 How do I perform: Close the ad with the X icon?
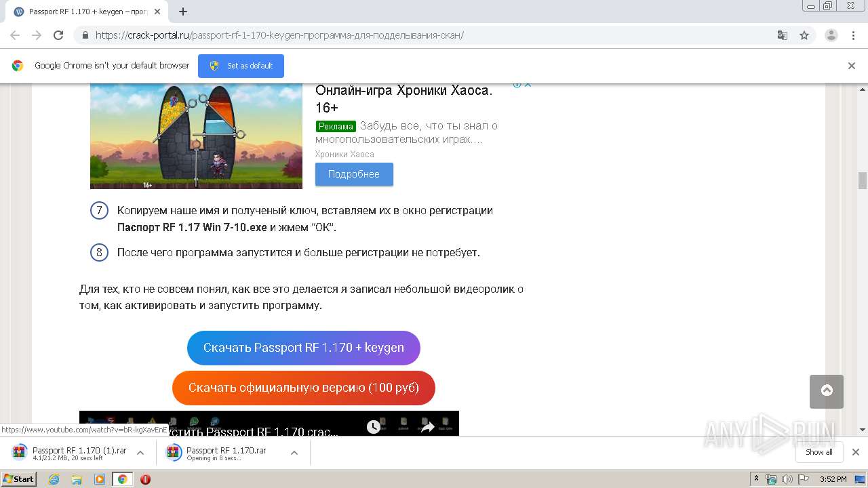[x=528, y=85]
